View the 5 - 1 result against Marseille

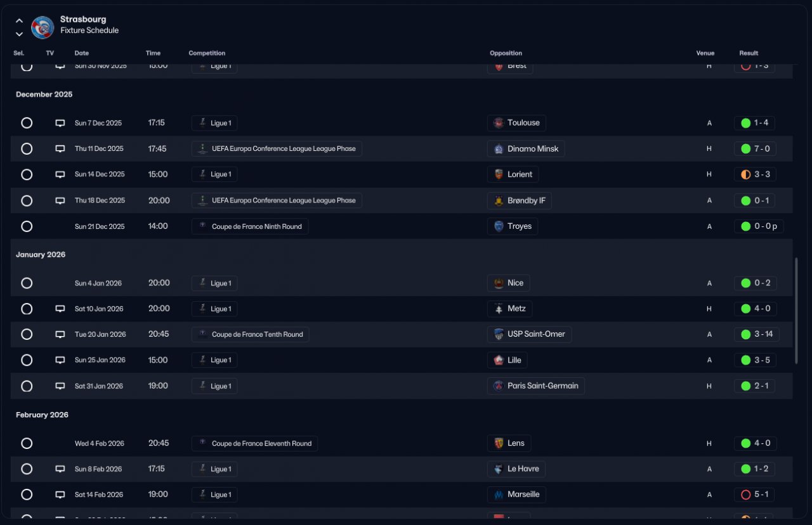click(754, 495)
